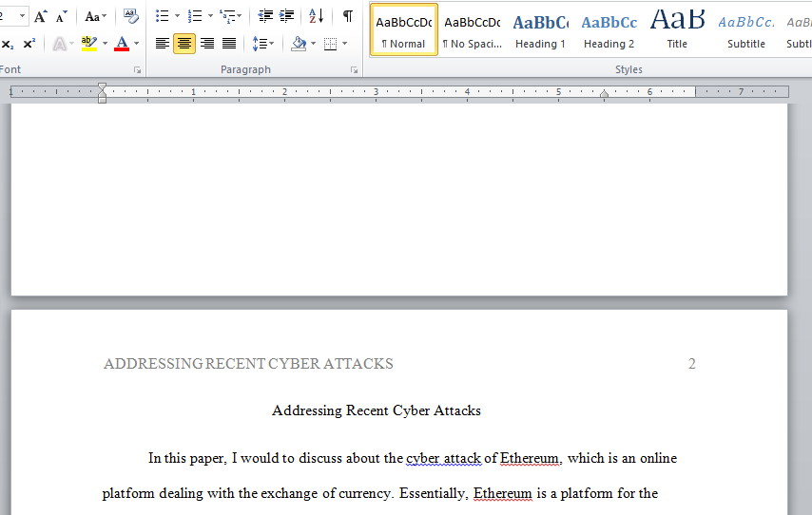Open the Shading dropdown arrow
Screen dimensions: 812x515
coord(314,44)
